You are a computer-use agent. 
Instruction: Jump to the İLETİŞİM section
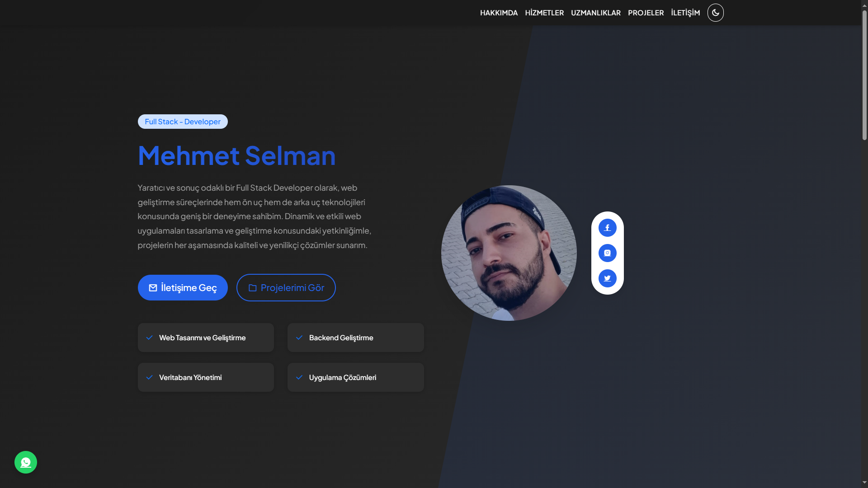[x=685, y=13]
